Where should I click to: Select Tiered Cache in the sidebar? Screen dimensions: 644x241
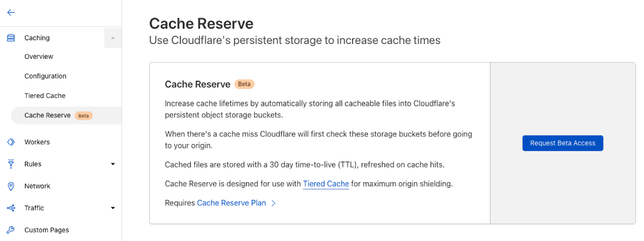click(45, 96)
